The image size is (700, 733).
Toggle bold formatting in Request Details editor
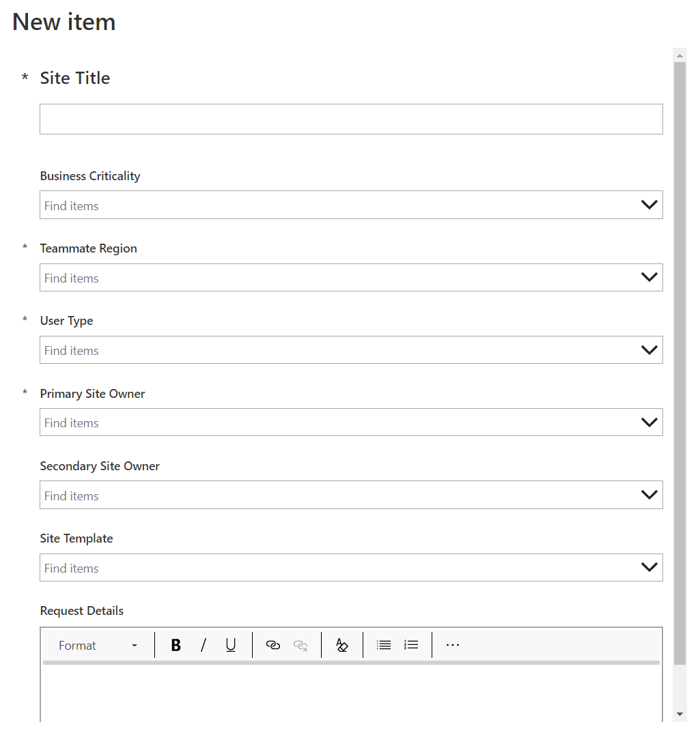click(x=176, y=644)
